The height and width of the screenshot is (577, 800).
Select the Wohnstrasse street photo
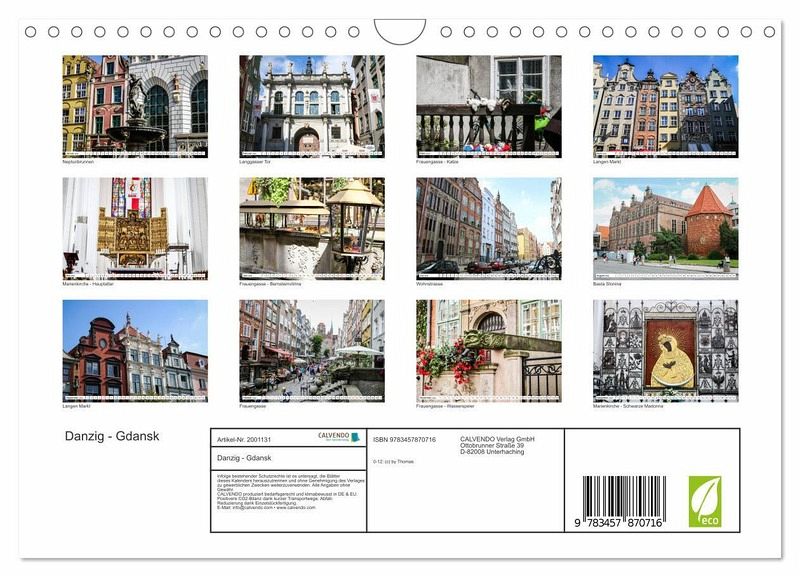488,227
